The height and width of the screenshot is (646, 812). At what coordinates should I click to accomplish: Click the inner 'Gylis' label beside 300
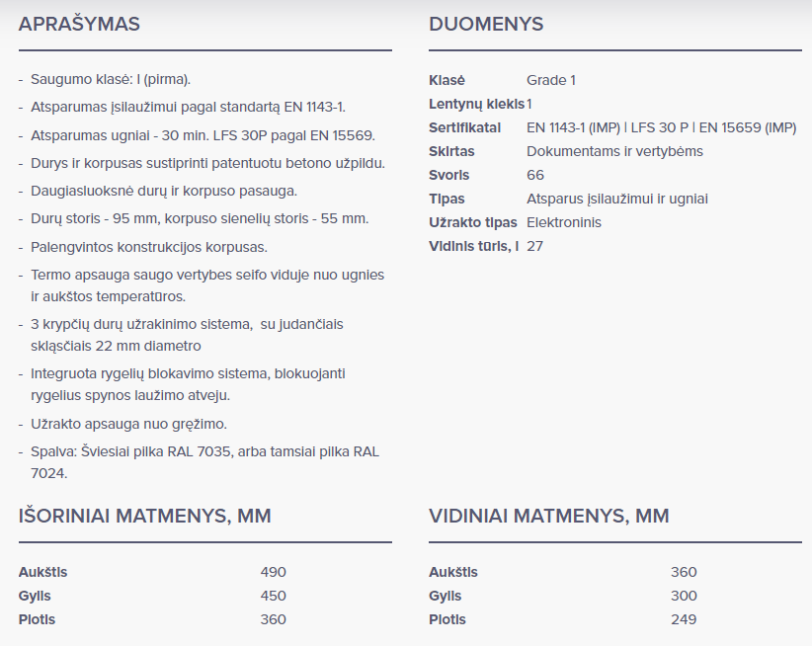[x=445, y=597]
